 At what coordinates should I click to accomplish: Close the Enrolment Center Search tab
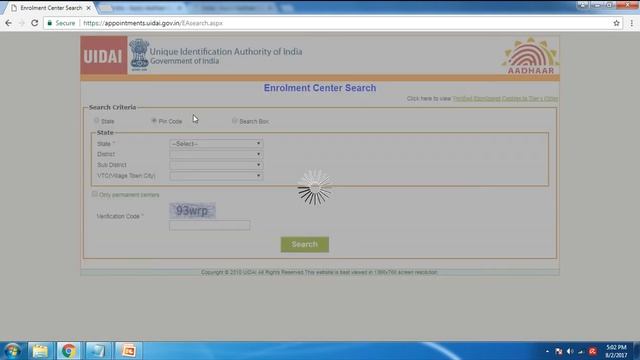click(x=89, y=8)
